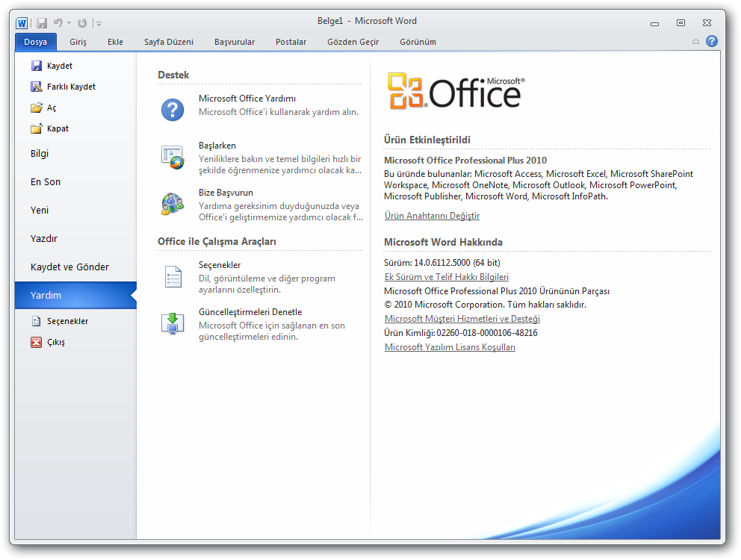Click the Kapat folder icon
Viewport: 741px width, 560px height.
37,128
